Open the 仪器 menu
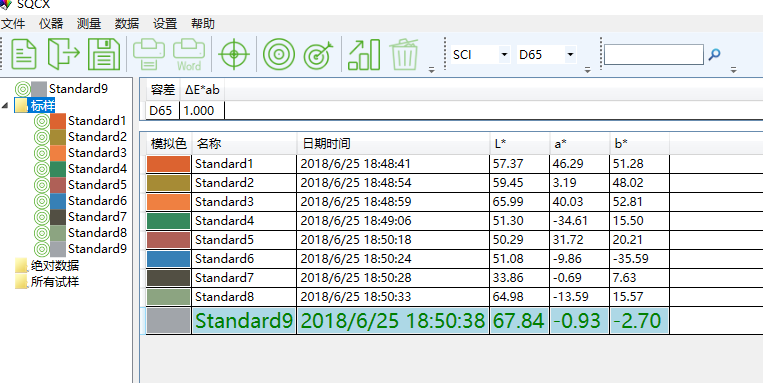Viewport: 763px width, 383px height. click(x=51, y=24)
